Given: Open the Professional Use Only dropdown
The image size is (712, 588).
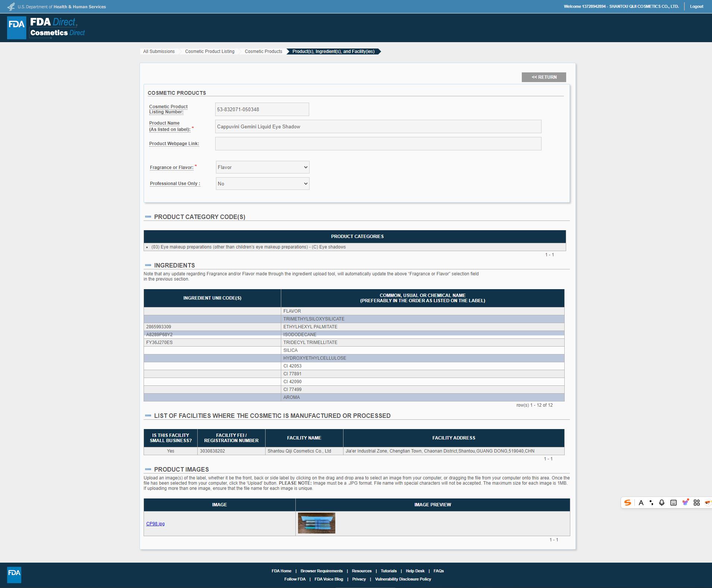Looking at the screenshot, I should pyautogui.click(x=263, y=184).
